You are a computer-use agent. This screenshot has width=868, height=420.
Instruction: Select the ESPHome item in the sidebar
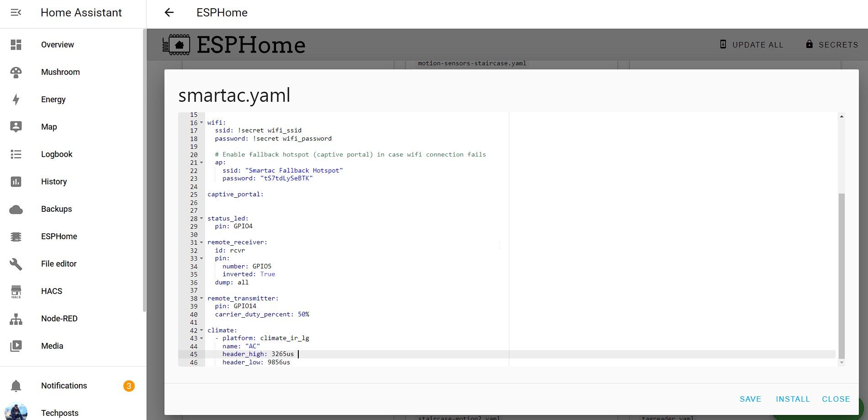(x=73, y=236)
